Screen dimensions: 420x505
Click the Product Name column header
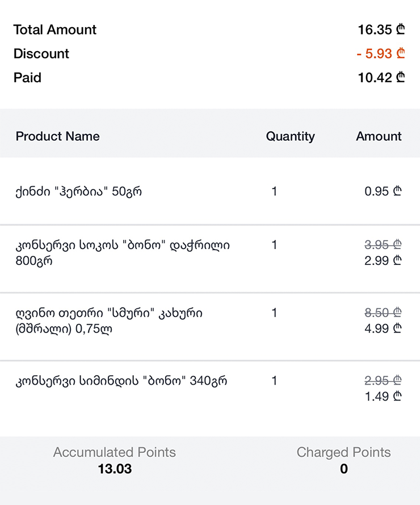[x=57, y=136]
